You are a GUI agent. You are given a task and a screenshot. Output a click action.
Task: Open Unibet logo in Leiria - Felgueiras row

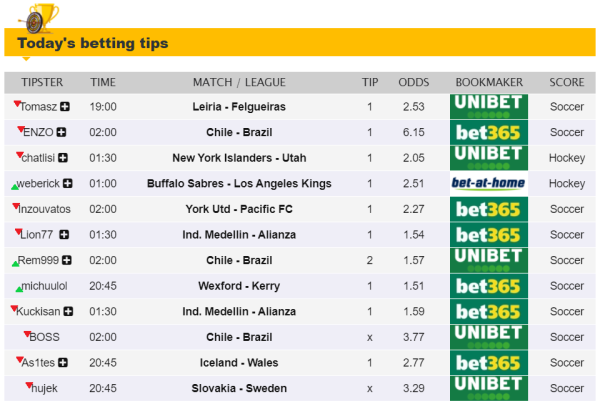pyautogui.click(x=488, y=106)
